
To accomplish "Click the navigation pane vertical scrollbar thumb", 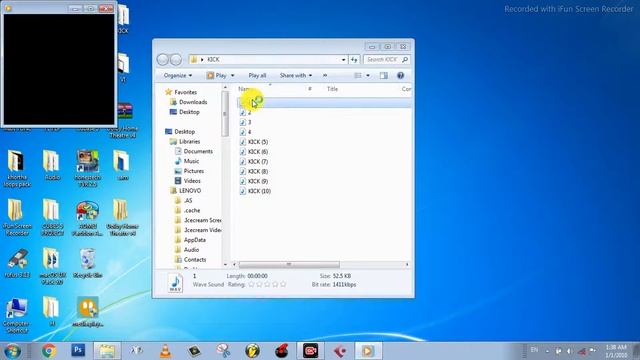I will 225,113.
